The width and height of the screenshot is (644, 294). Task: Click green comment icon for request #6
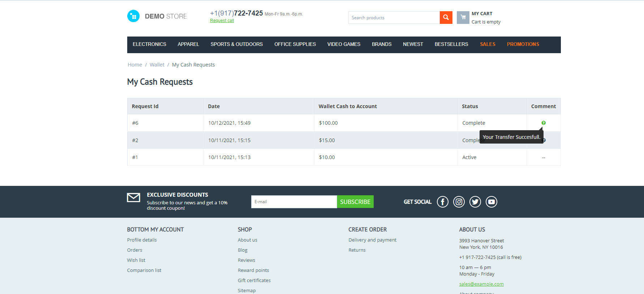pos(544,123)
